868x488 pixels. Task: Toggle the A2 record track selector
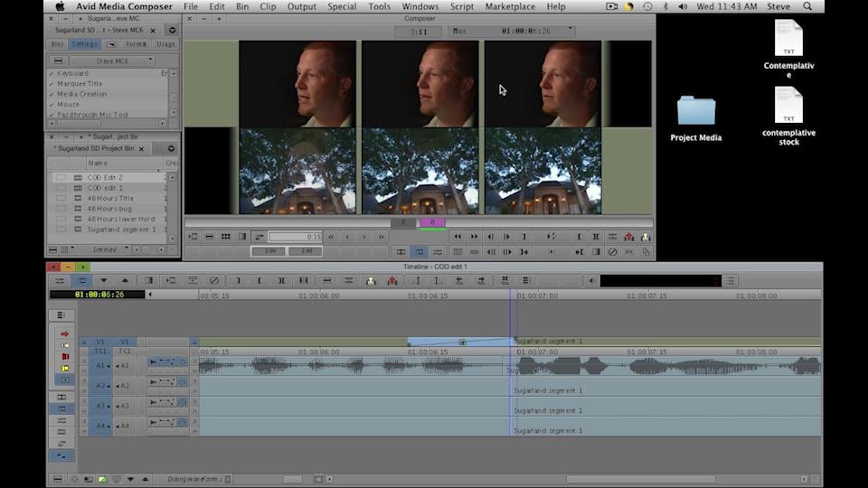pos(125,386)
